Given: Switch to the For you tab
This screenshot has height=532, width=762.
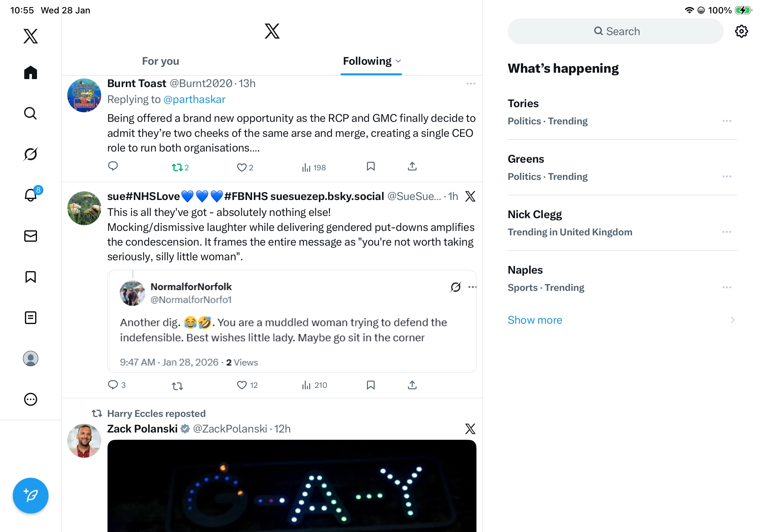Looking at the screenshot, I should [161, 61].
